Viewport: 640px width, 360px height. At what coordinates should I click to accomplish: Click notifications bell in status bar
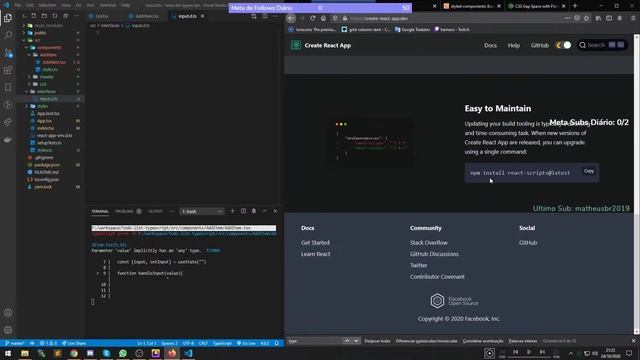pyautogui.click(x=277, y=343)
